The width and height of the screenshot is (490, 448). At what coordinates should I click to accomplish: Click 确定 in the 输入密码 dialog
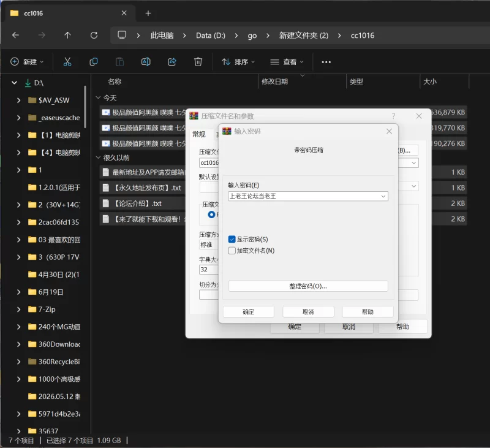(249, 312)
